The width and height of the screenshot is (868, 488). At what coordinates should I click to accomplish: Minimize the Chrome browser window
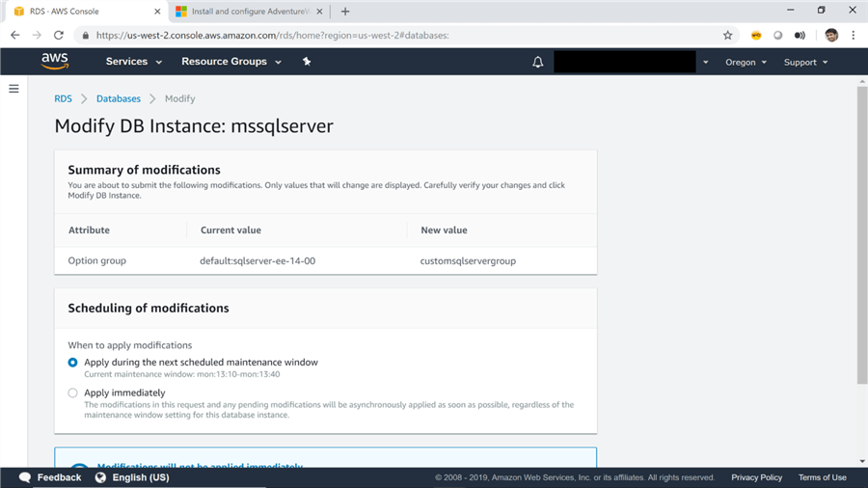pyautogui.click(x=791, y=10)
